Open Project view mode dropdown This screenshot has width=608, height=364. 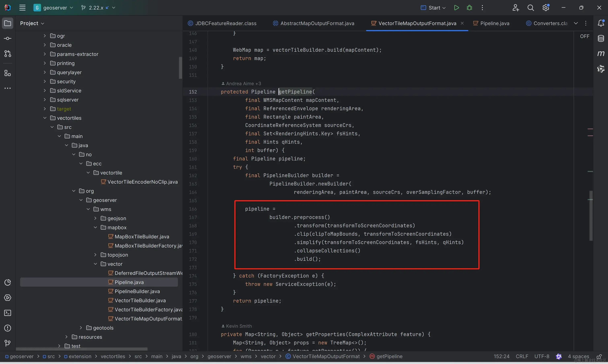[x=32, y=23]
